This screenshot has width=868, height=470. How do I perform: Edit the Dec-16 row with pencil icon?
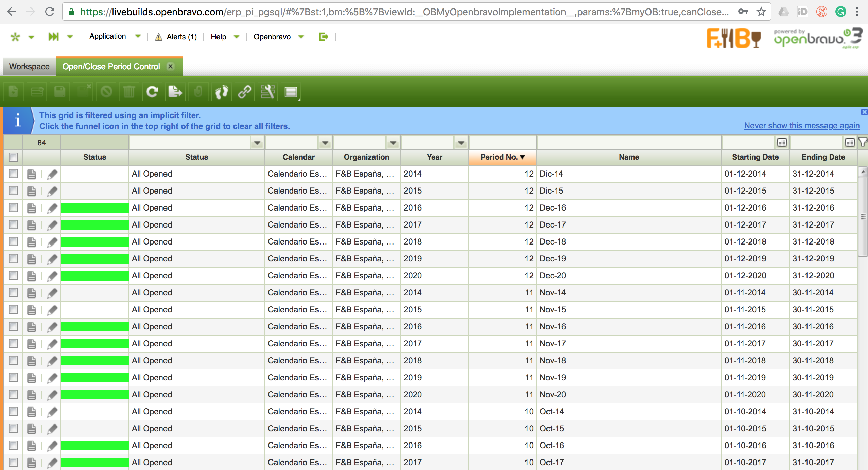coord(52,208)
